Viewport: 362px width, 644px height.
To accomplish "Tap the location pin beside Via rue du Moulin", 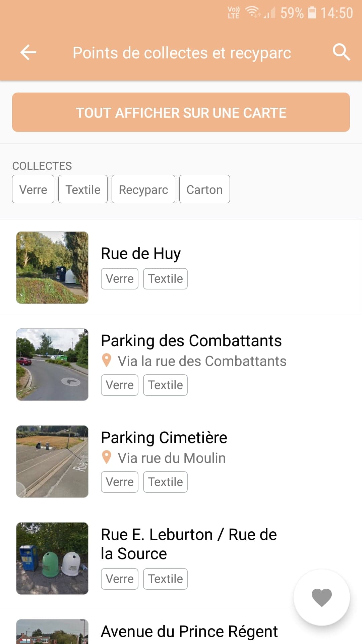I will point(107,458).
